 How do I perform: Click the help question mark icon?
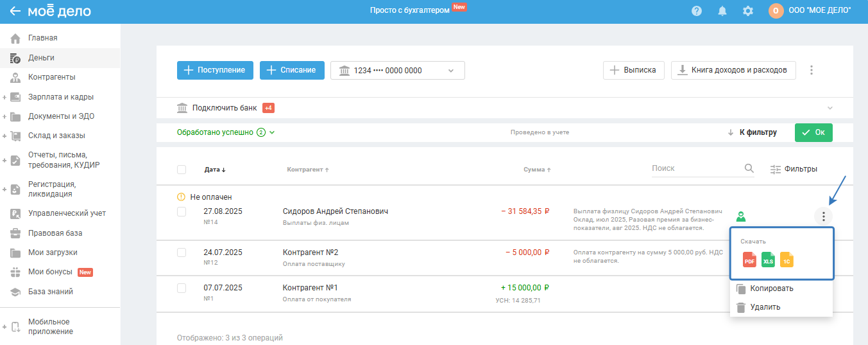(697, 11)
